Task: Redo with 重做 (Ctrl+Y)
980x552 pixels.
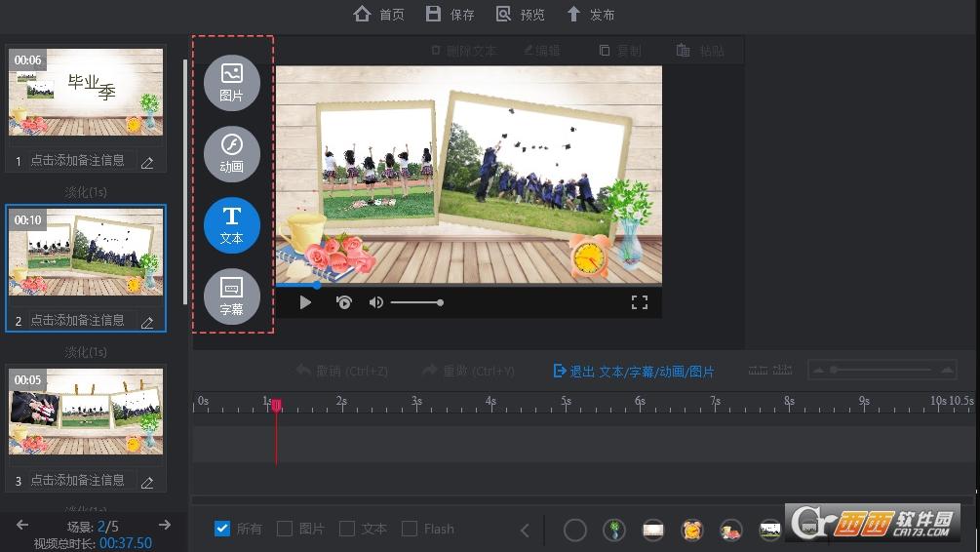Action: pos(469,371)
